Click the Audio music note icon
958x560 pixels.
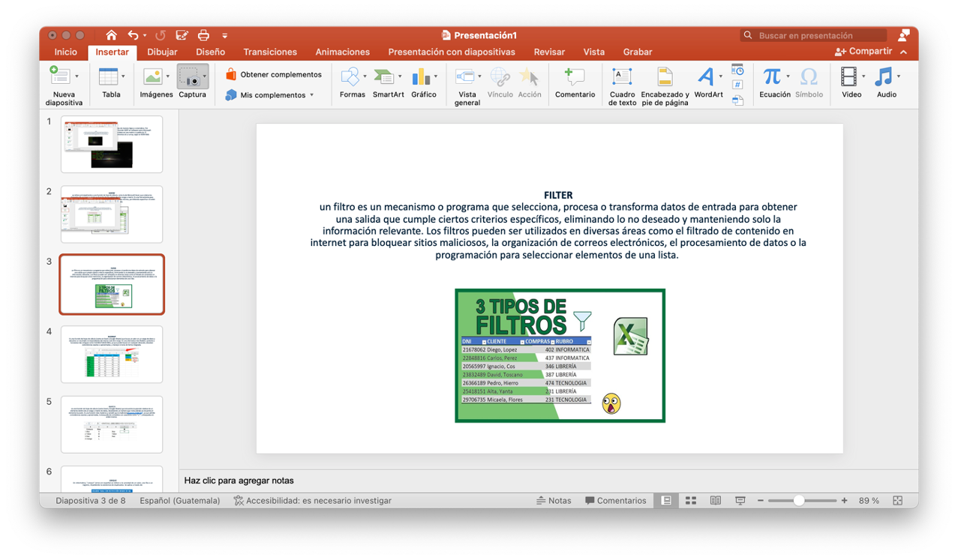tap(884, 77)
